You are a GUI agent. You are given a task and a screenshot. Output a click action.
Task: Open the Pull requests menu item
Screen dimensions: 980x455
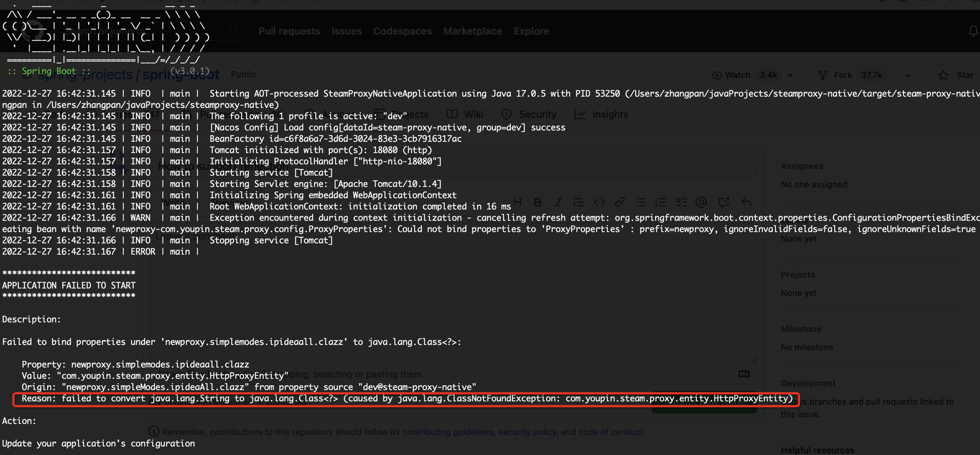coord(289,31)
